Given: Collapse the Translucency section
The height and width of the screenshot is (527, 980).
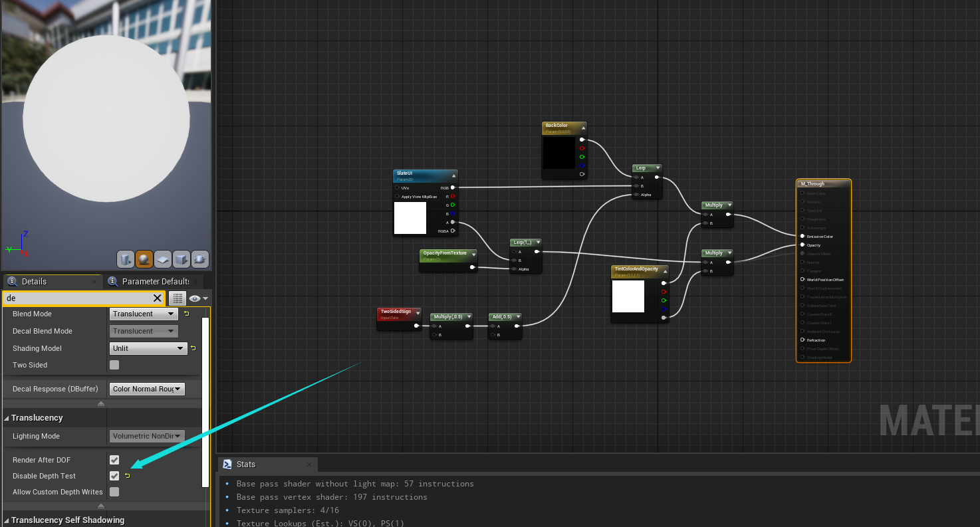Looking at the screenshot, I should [7, 417].
